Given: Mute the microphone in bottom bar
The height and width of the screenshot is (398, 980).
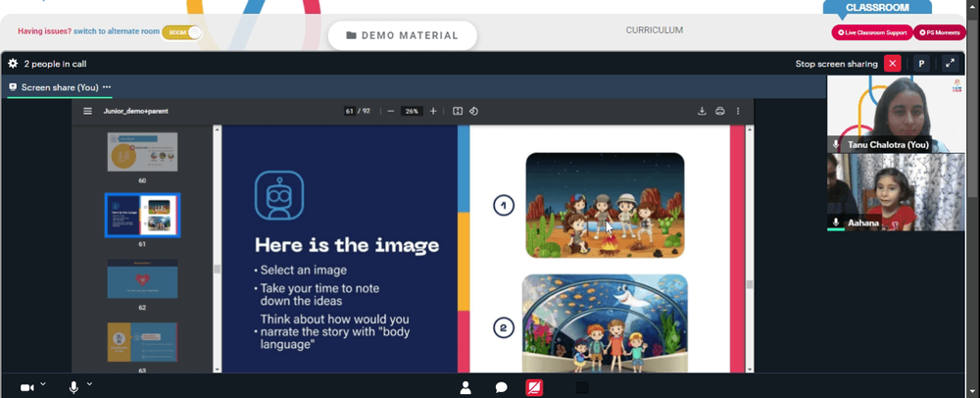Looking at the screenshot, I should pyautogui.click(x=73, y=388).
